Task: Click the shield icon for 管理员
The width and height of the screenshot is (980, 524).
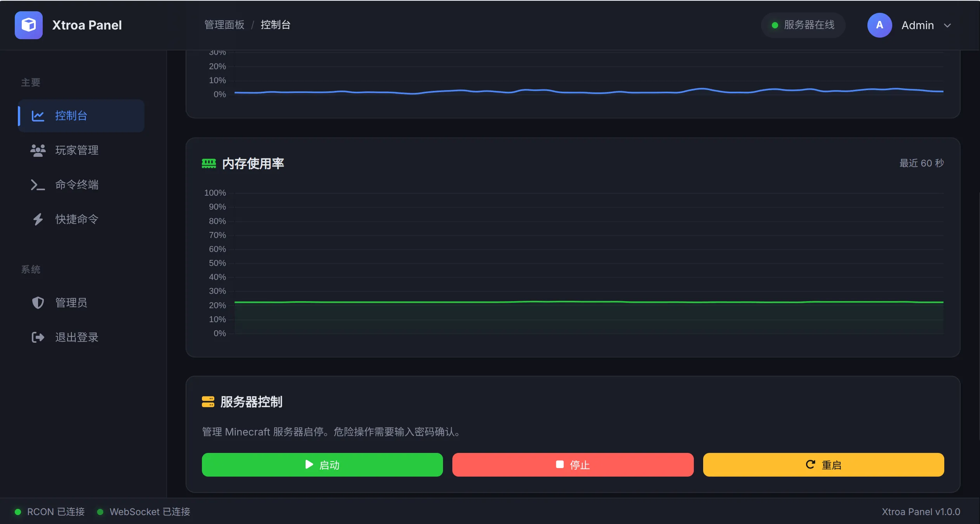Action: pos(38,303)
